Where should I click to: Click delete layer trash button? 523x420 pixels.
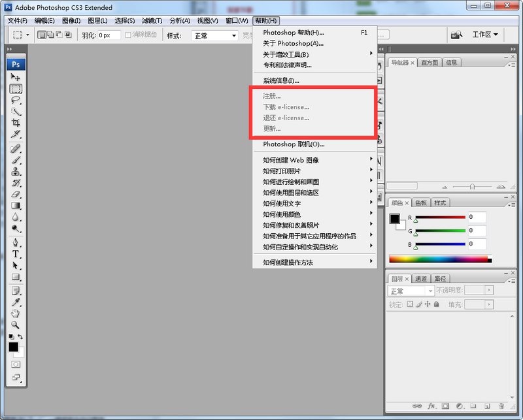(x=501, y=406)
